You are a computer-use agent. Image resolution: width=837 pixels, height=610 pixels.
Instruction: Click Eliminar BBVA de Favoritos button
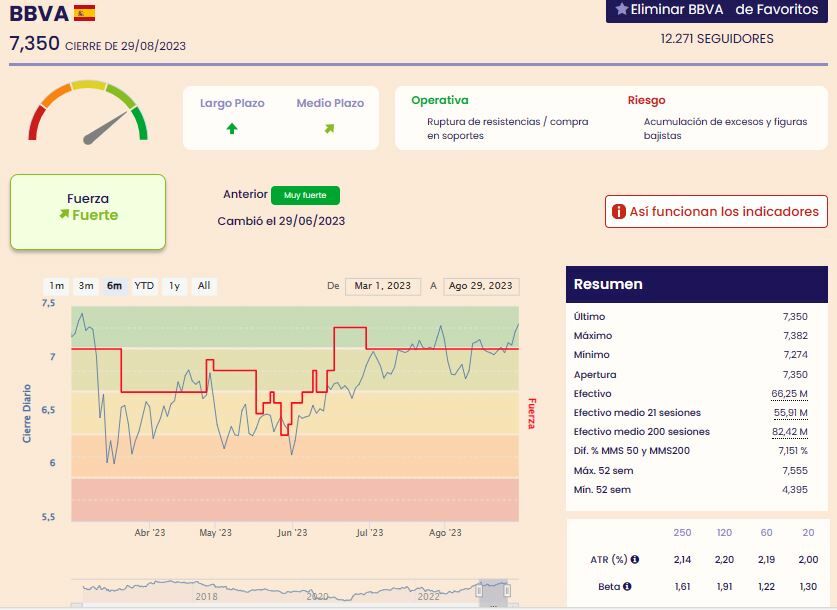717,10
